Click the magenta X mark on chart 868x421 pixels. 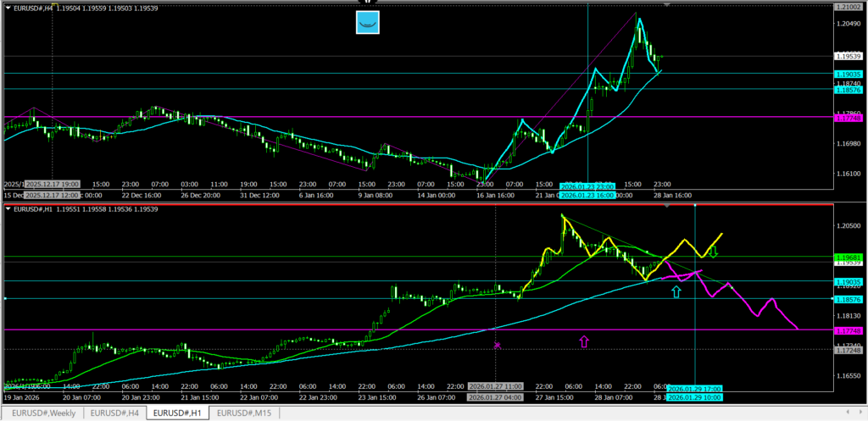tap(498, 345)
